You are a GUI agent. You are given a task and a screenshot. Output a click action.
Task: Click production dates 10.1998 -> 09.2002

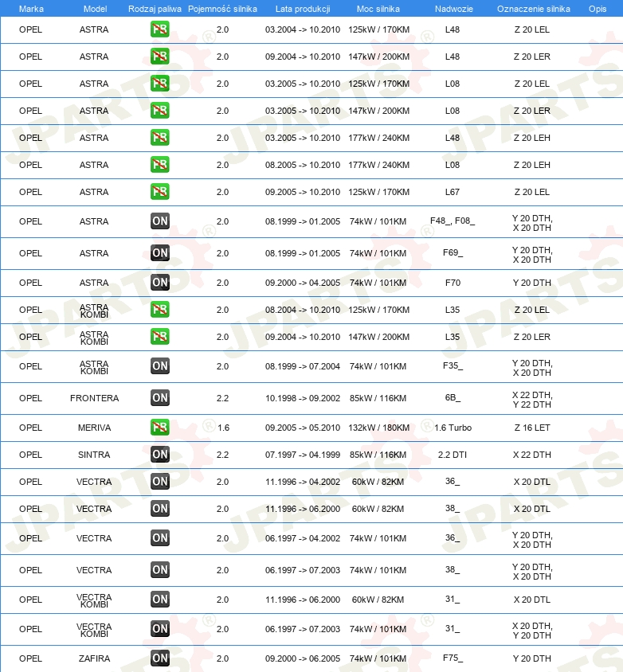[x=302, y=398]
